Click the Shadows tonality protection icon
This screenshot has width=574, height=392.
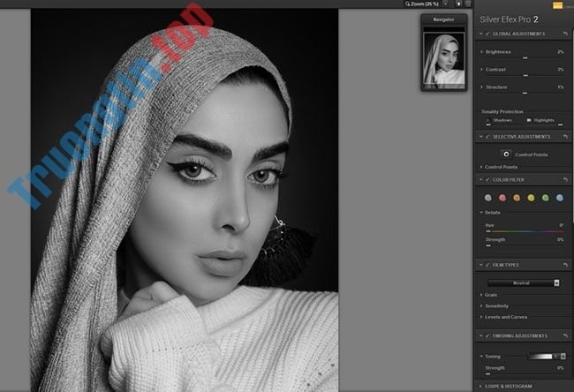point(488,120)
